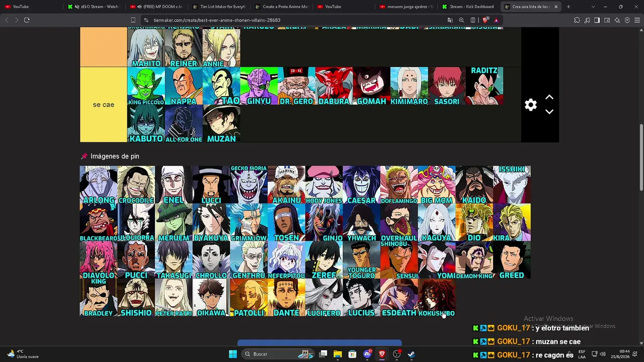Select the Meruem character image
Viewport: 644px width, 362px height.
pos(174,223)
